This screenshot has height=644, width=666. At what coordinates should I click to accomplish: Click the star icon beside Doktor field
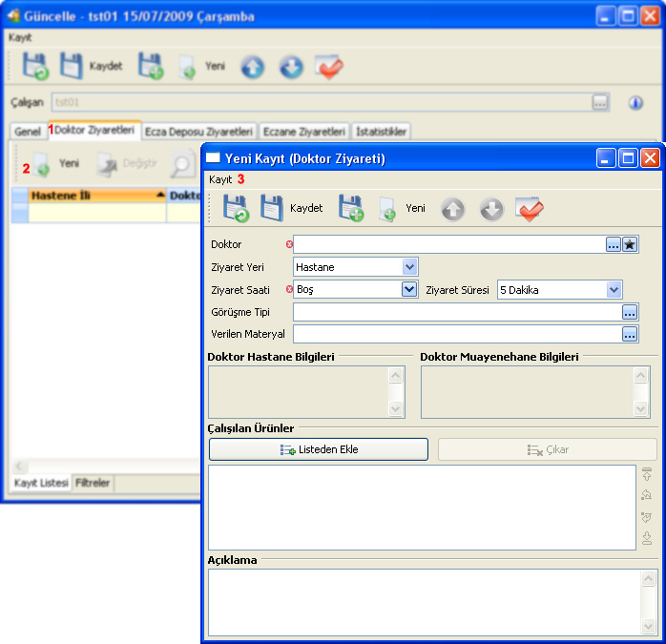630,244
